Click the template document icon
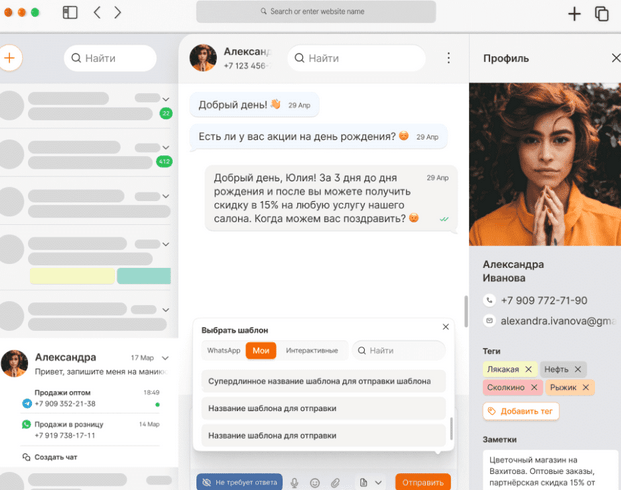This screenshot has height=490, width=621. pyautogui.click(x=363, y=482)
